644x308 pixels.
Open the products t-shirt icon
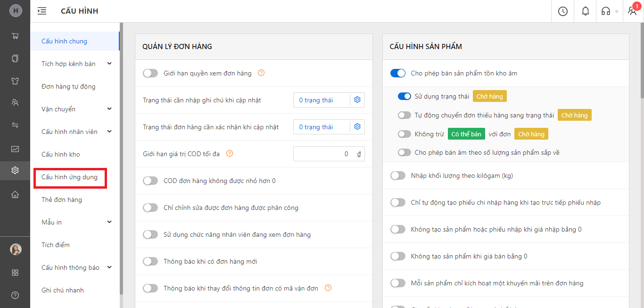(15, 81)
